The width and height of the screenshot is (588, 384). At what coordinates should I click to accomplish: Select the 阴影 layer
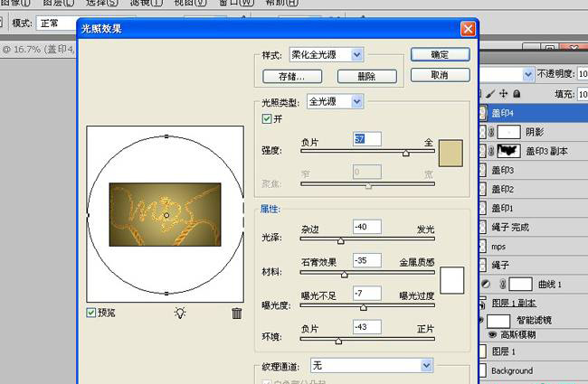click(x=534, y=132)
